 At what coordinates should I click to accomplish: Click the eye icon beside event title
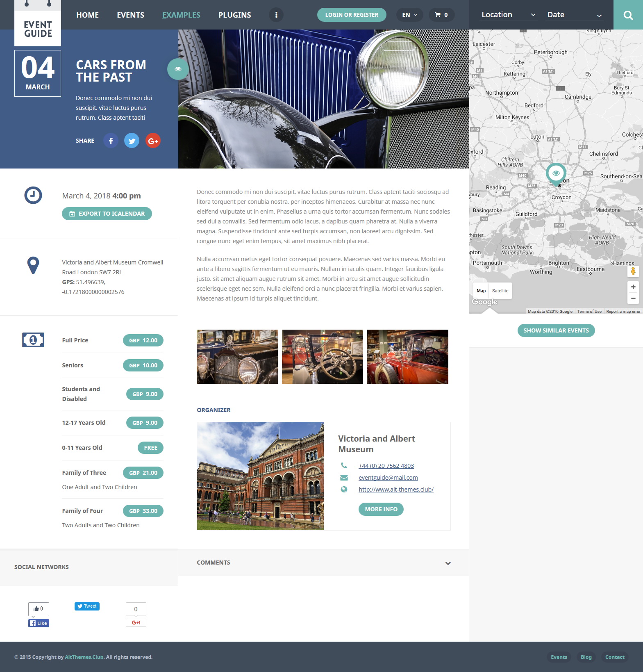[178, 69]
